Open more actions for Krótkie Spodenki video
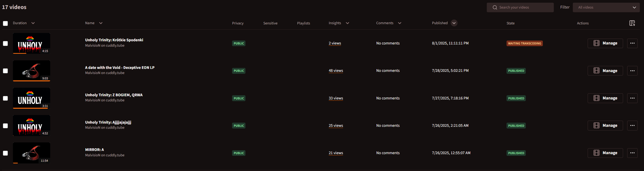 632,43
